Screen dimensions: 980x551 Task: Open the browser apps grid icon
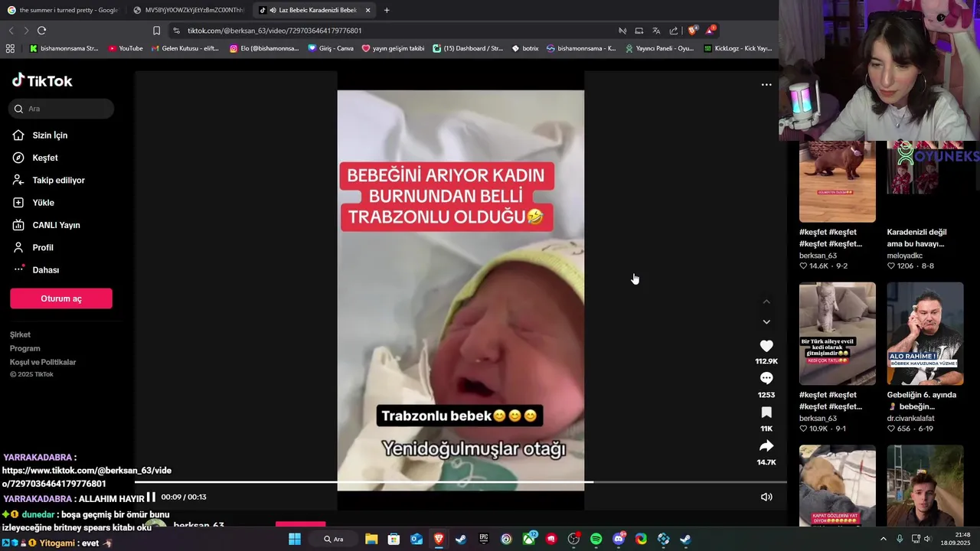point(10,48)
